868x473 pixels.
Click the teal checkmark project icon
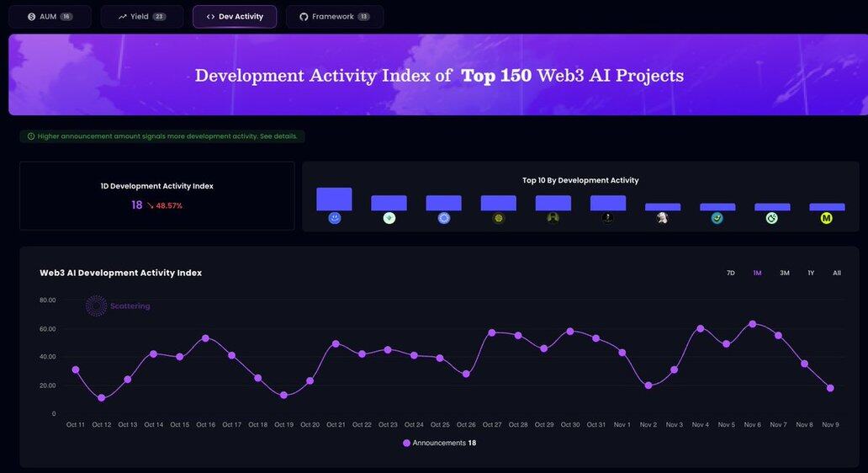point(717,218)
